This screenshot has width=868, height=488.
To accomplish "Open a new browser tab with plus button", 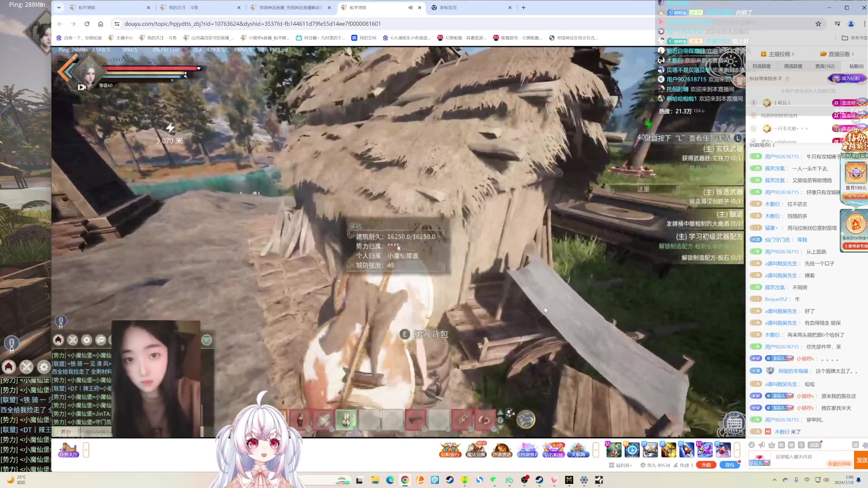I will pos(524,8).
